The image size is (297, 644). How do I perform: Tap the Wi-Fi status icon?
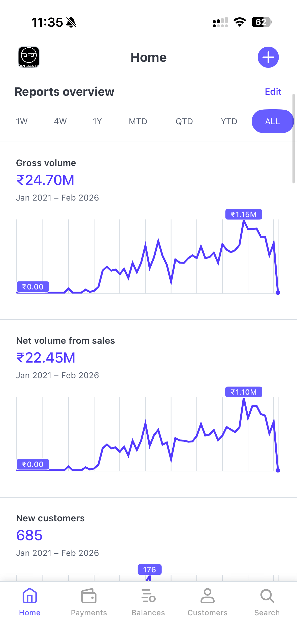240,22
